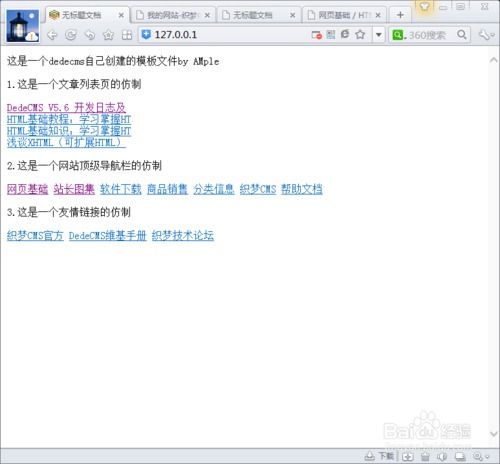
Task: Open a new tab with the plus button
Action: click(400, 15)
